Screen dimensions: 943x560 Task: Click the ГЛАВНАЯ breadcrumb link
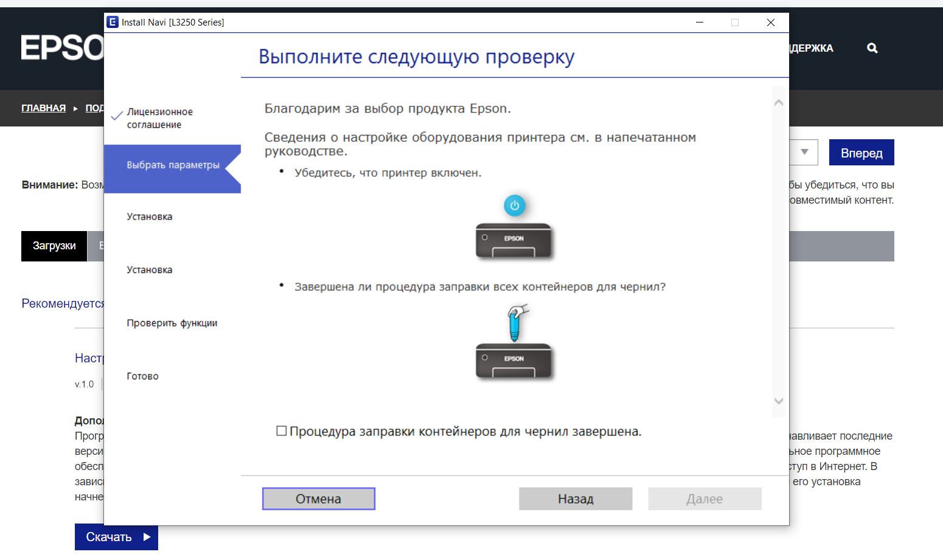[x=44, y=108]
